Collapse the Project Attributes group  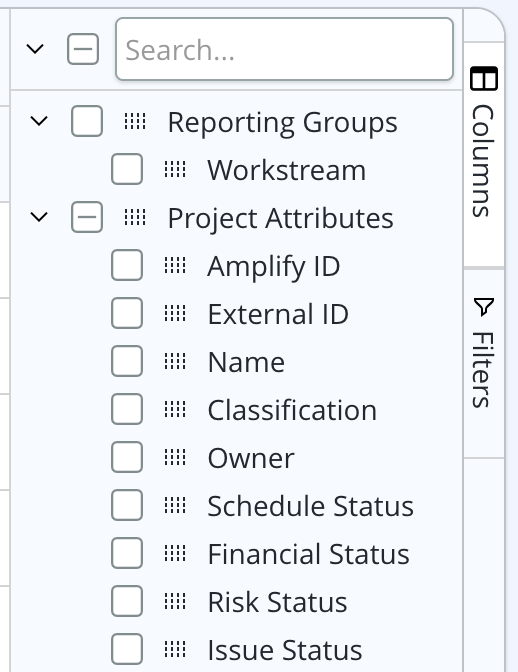(x=39, y=217)
